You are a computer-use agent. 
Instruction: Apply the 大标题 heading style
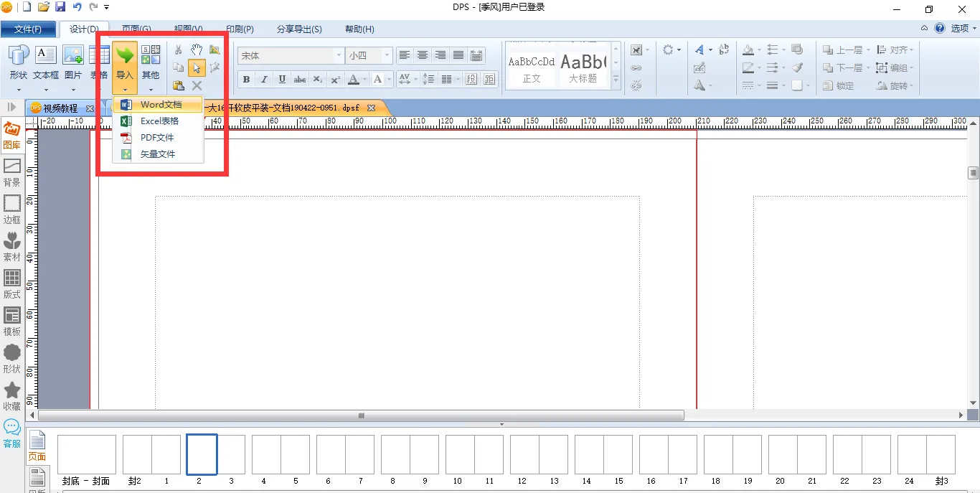pos(583,67)
